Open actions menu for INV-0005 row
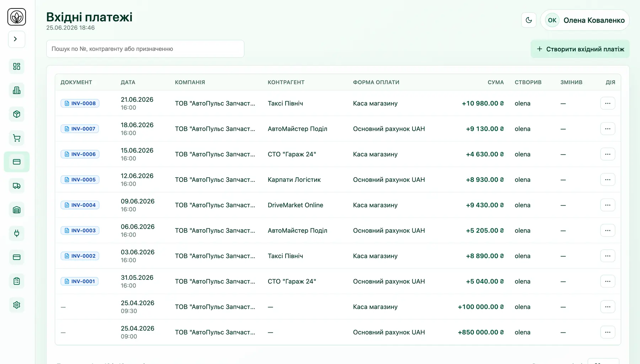Screen dimensions: 640x364 608,180
